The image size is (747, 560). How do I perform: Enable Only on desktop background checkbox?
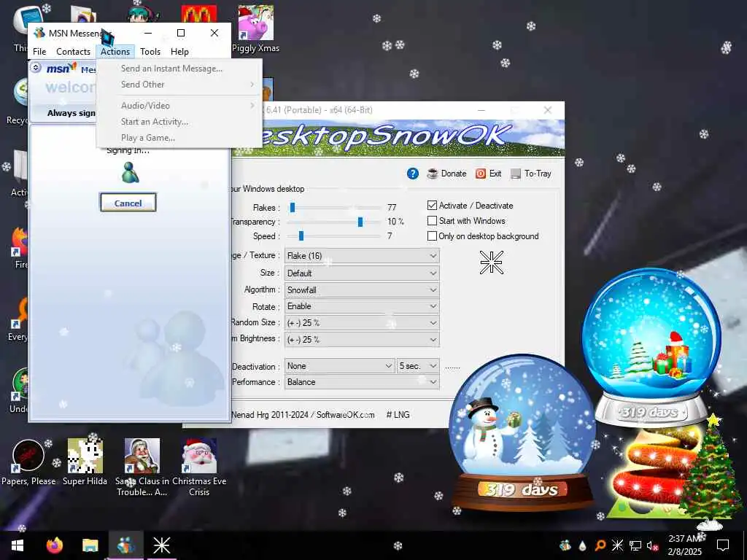click(x=432, y=236)
